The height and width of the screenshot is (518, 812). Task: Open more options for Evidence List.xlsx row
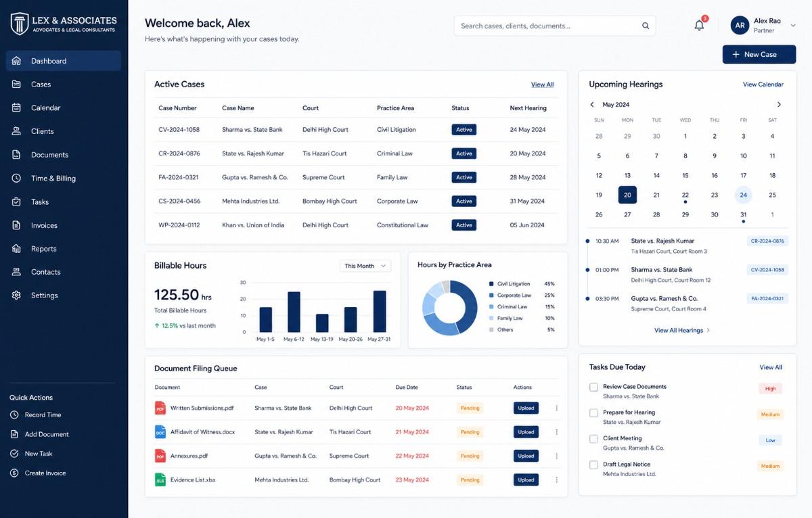pos(557,480)
